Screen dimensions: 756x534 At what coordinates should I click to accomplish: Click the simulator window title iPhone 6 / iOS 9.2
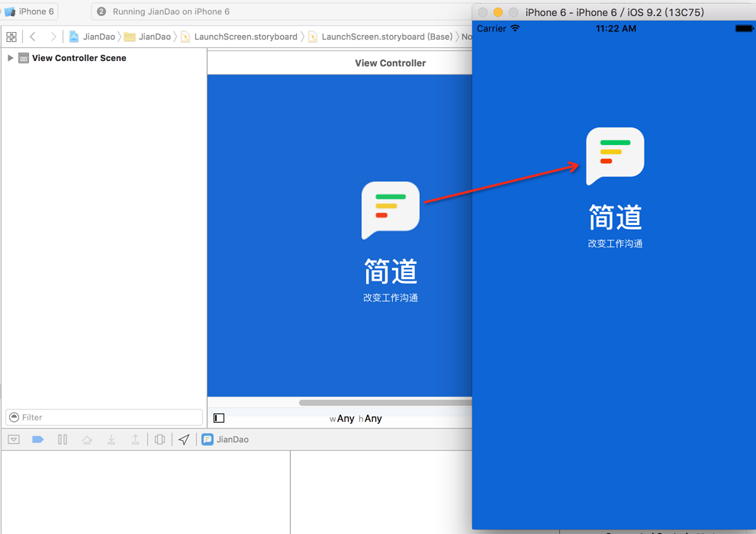pyautogui.click(x=615, y=12)
